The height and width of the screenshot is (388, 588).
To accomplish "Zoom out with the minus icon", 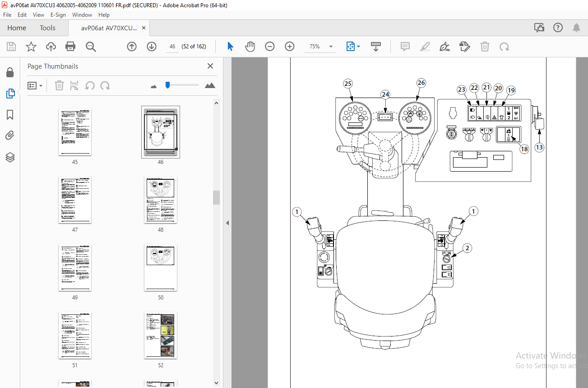I will (x=270, y=47).
